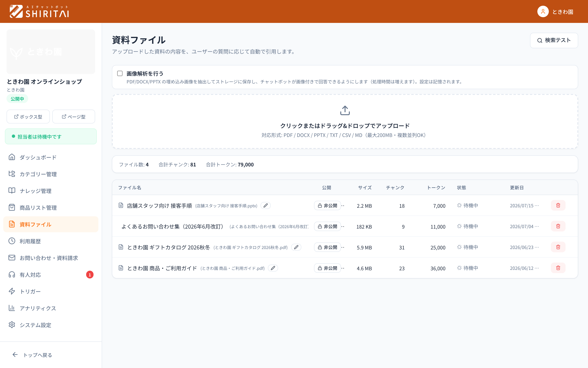This screenshot has height=368, width=588.
Task: Open ボックス型 preview
Action: pos(28,117)
